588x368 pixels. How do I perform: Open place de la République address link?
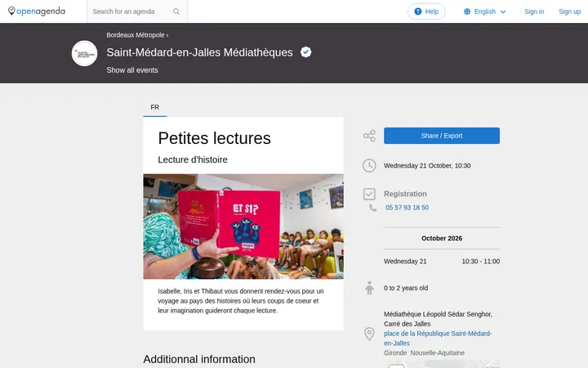point(438,339)
